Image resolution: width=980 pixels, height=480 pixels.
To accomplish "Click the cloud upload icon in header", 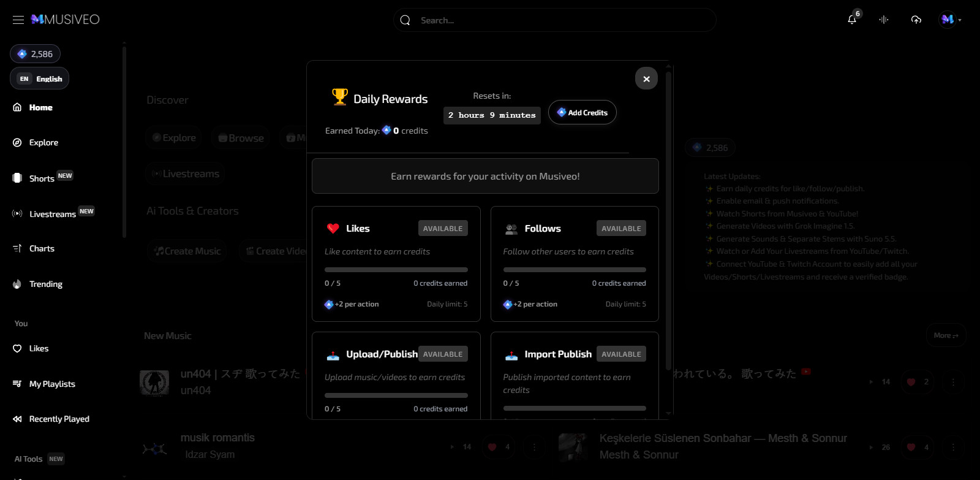I will (x=916, y=20).
